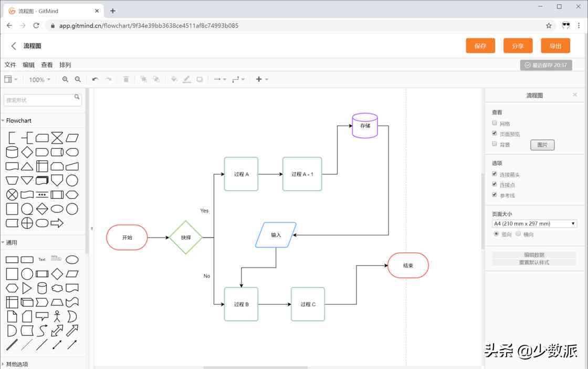Enable the 背景 background checkbox

point(495,144)
